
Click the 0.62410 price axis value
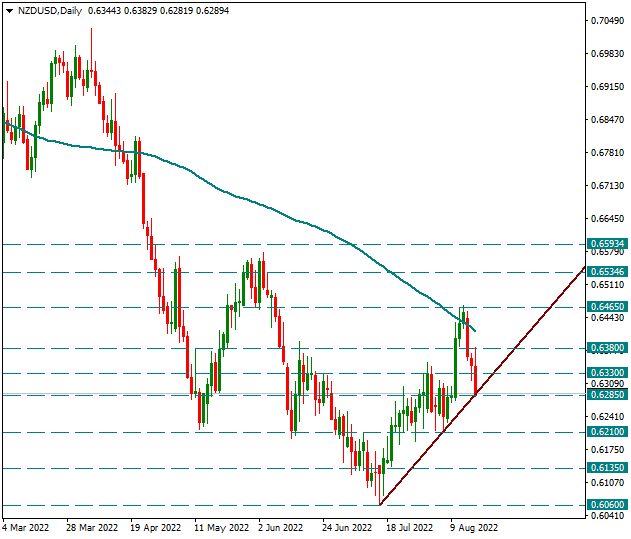(x=607, y=417)
